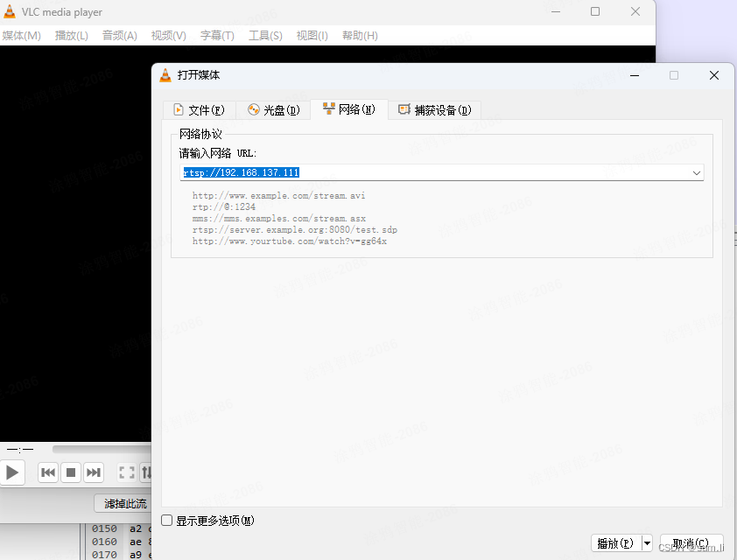
Task: Click the example text http://www.example.com/stream.avi
Action: pos(278,195)
